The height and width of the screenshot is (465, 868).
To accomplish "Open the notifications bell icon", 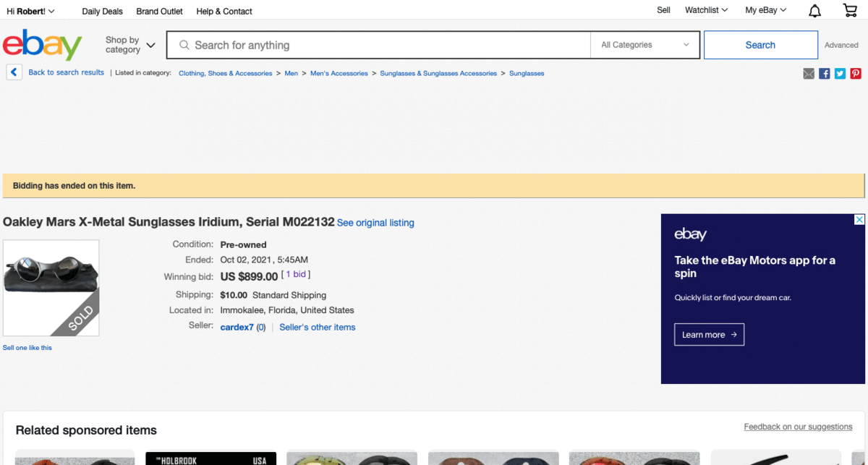I will tap(814, 11).
